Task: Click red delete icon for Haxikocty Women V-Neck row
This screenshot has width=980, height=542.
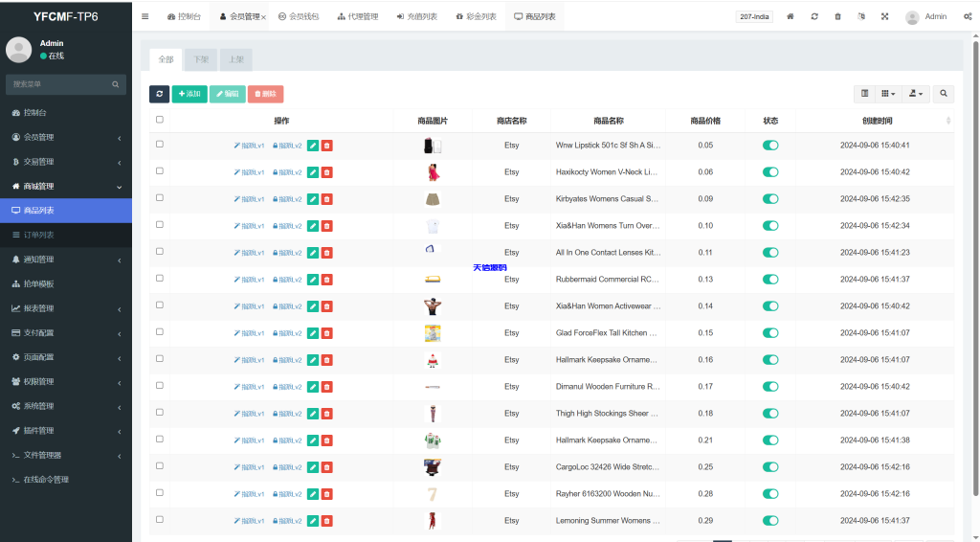Action: [326, 172]
